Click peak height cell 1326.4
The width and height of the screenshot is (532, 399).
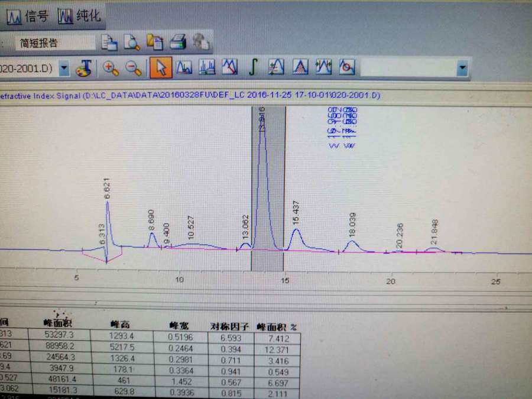click(x=122, y=358)
